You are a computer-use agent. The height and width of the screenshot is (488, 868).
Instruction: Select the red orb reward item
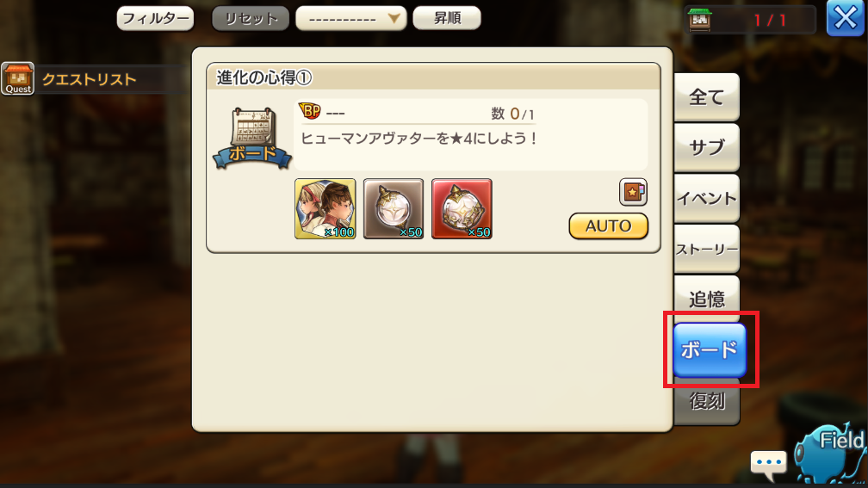click(462, 208)
